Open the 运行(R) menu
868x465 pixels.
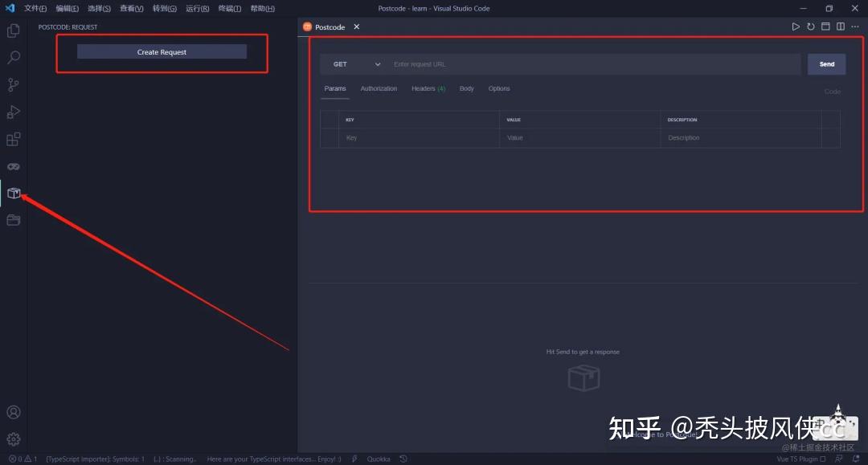coord(197,8)
